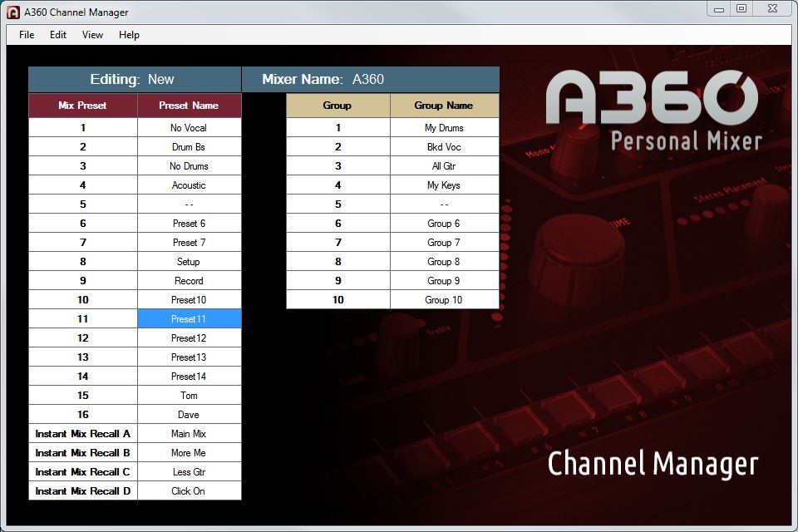Select the 'Preset13' name cell
This screenshot has width=798, height=532.
190,357
